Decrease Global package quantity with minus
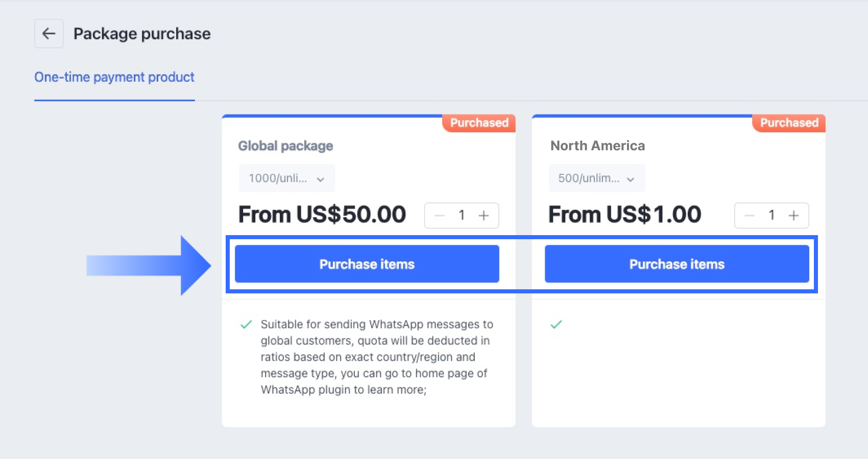Screen dimensions: 868x459 click(x=440, y=216)
